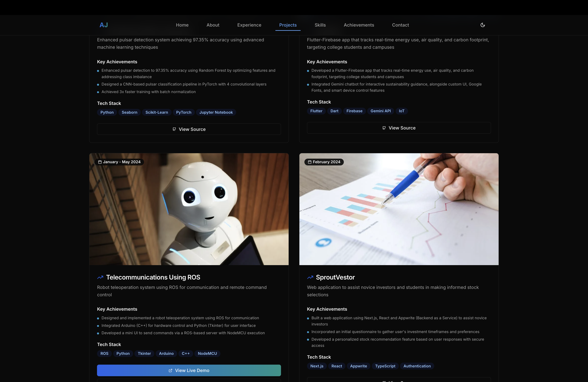Click GitHub icon in Flutter project View Source
588x382 pixels.
(x=384, y=128)
